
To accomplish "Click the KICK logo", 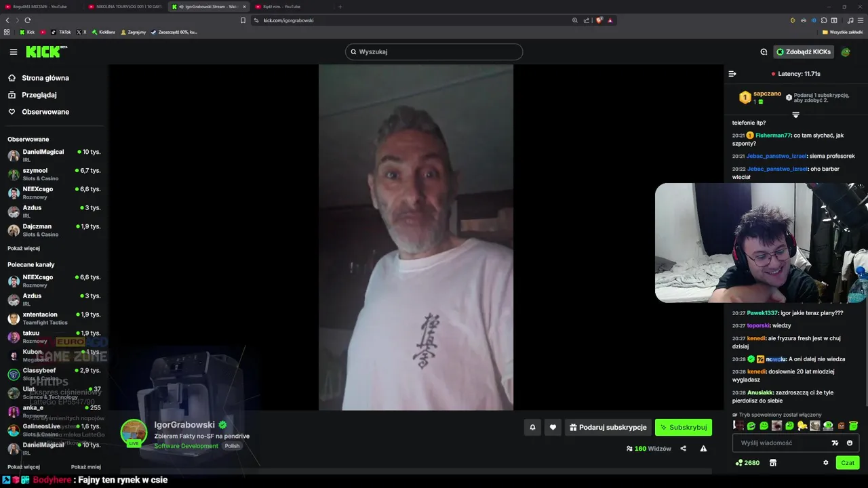I will tap(47, 52).
